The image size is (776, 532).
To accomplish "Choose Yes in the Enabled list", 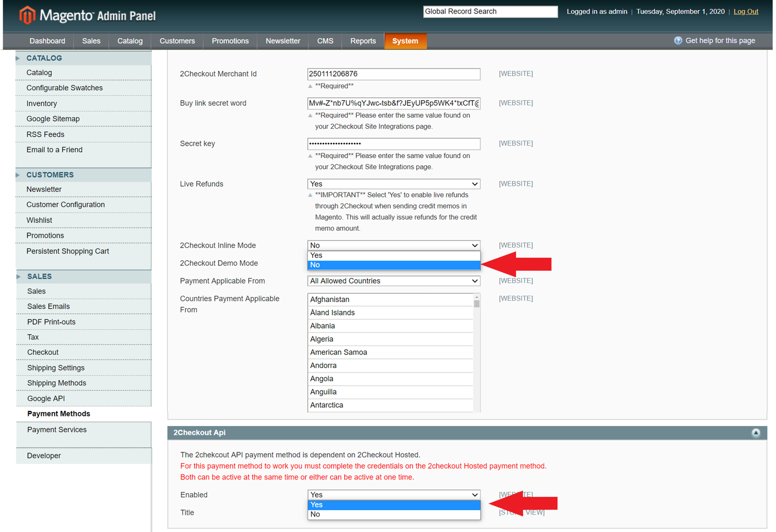I will [x=394, y=505].
